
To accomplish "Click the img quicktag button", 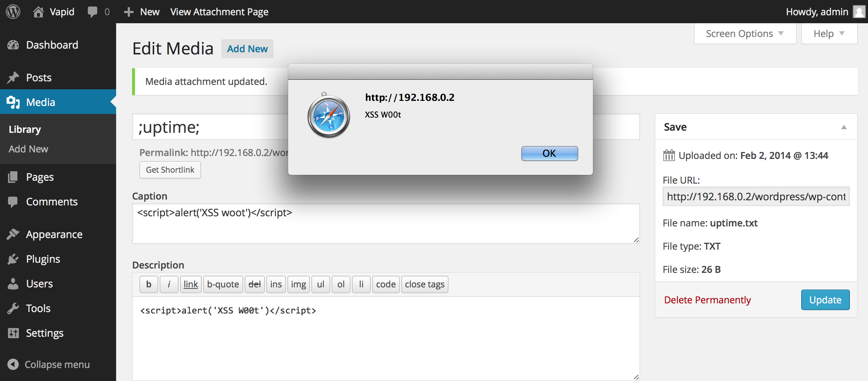I will point(299,284).
